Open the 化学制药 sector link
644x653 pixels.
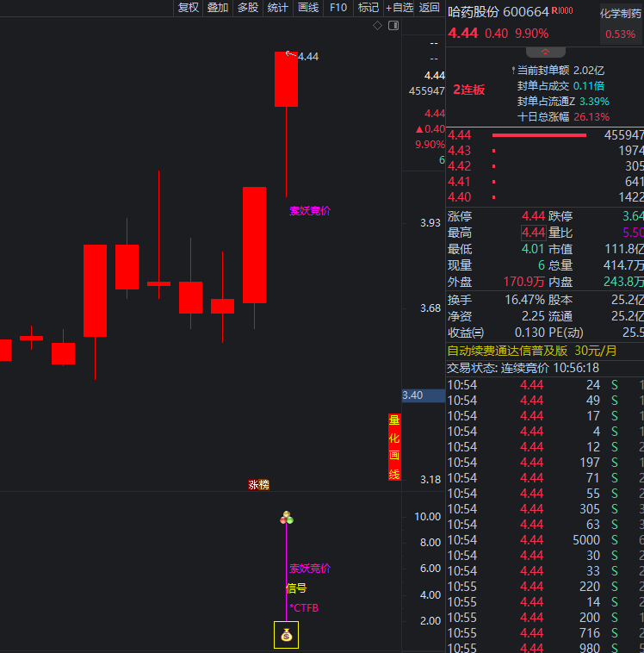pos(621,13)
